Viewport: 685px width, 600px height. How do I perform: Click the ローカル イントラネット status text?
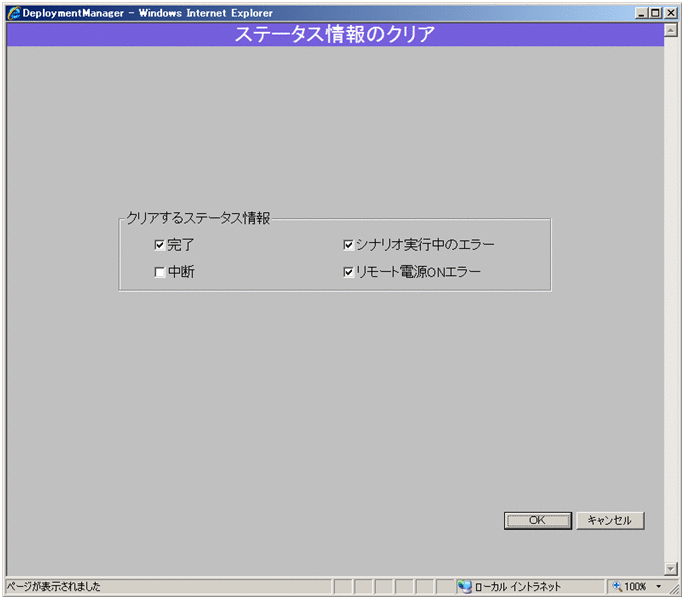click(x=518, y=586)
